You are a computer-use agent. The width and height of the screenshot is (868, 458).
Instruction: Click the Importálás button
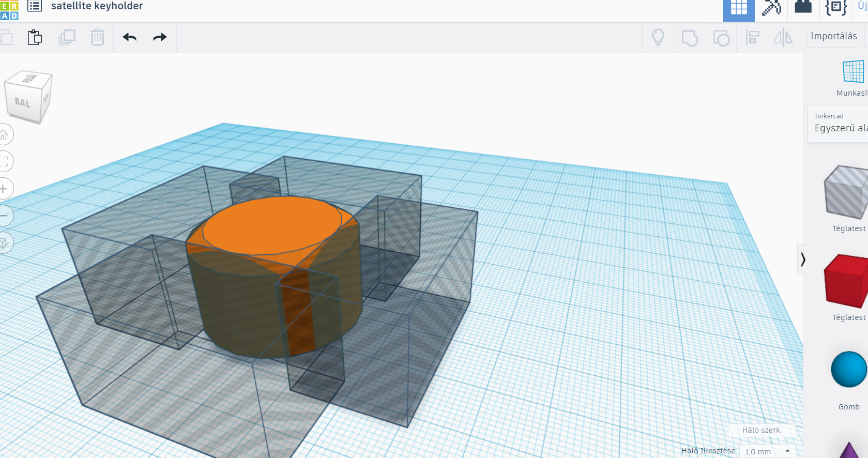[833, 37]
